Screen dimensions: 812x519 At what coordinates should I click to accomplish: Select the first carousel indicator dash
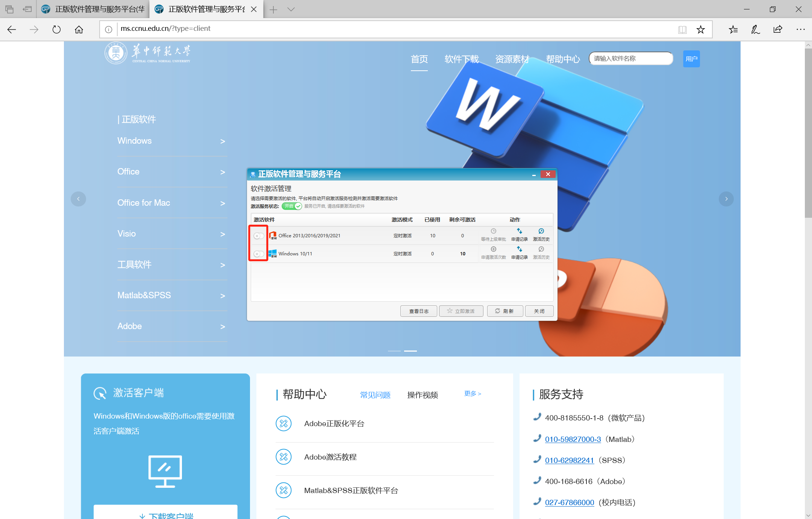[x=394, y=351]
